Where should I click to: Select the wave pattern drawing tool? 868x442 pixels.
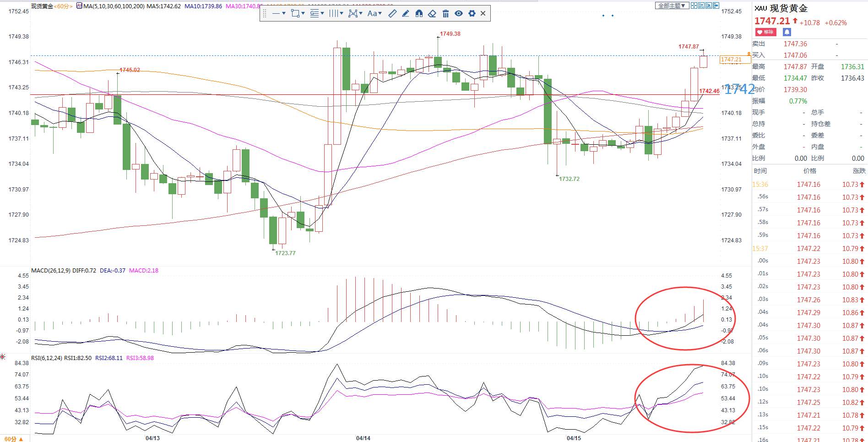353,14
